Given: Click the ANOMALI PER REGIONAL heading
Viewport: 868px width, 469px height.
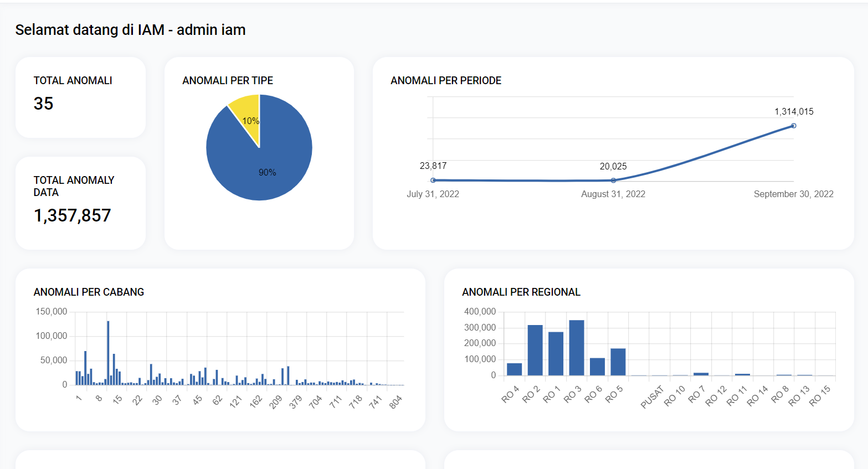Looking at the screenshot, I should pyautogui.click(x=521, y=292).
